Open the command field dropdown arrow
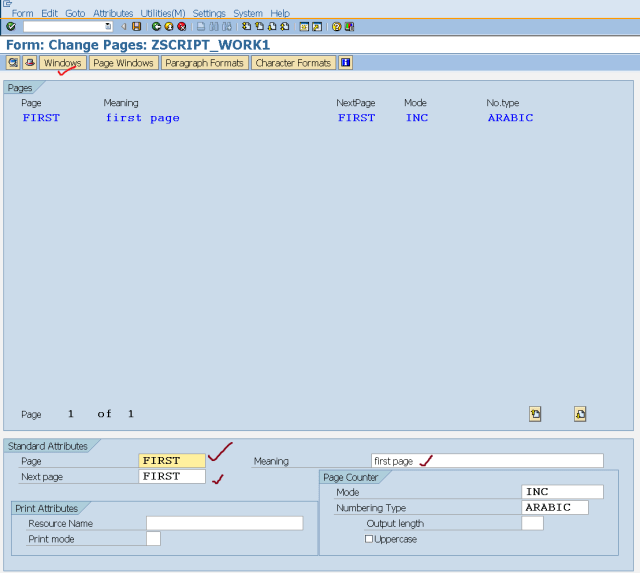This screenshot has height=573, width=640. pos(108,27)
